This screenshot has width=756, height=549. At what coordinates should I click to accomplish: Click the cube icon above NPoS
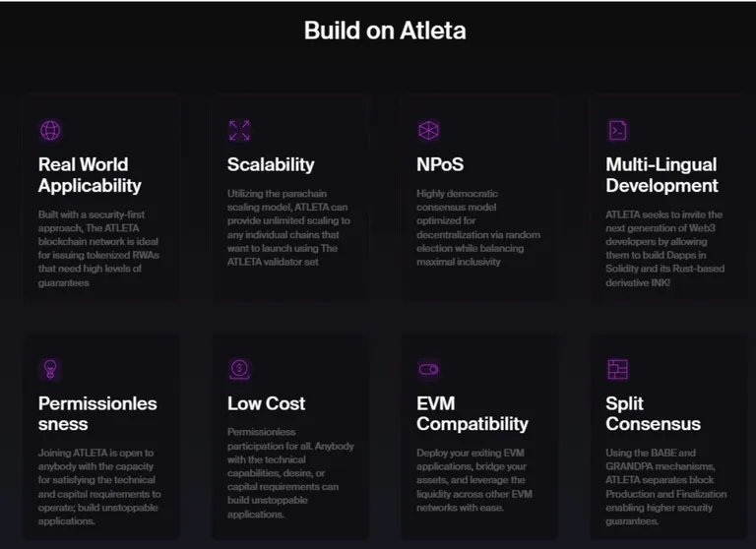(x=428, y=130)
